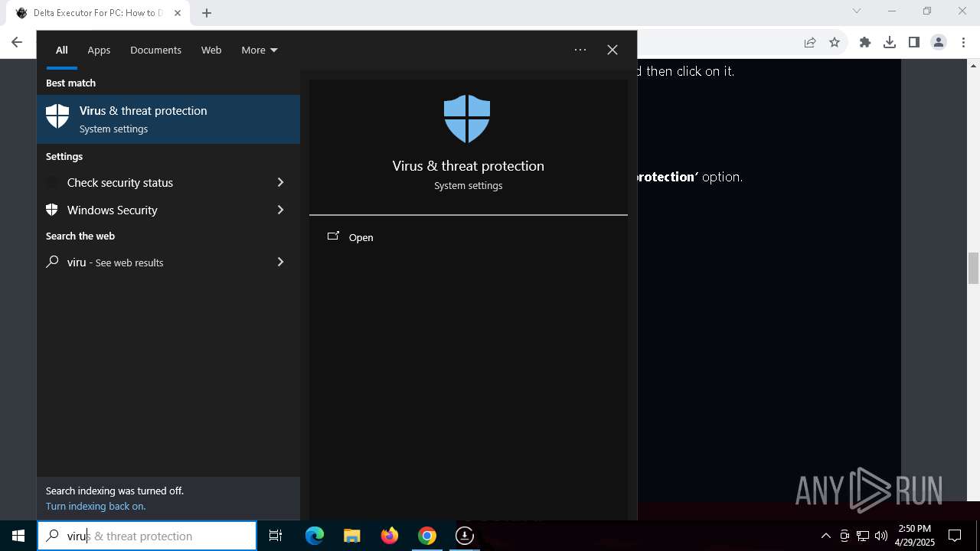Open download app icon on taskbar
This screenshot has width=980, height=551.
(x=465, y=536)
